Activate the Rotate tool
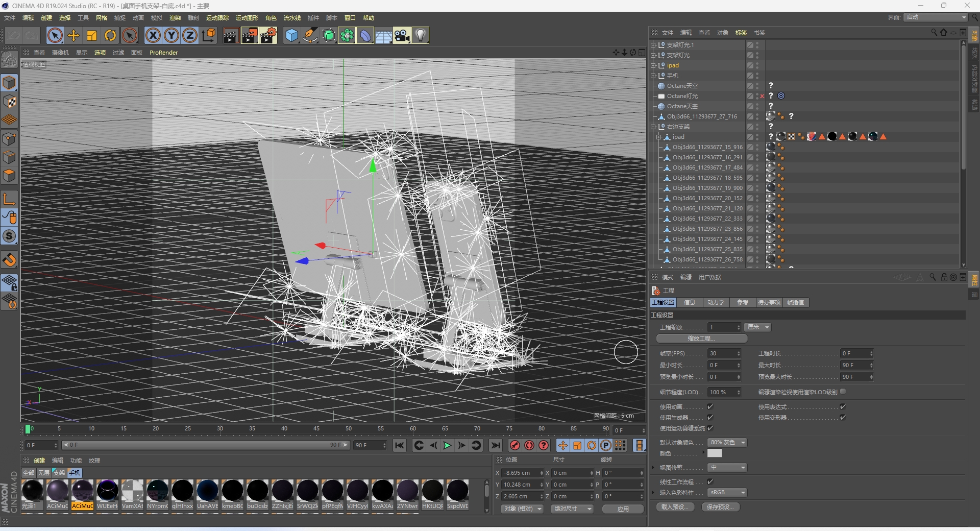980x531 pixels. coord(110,35)
